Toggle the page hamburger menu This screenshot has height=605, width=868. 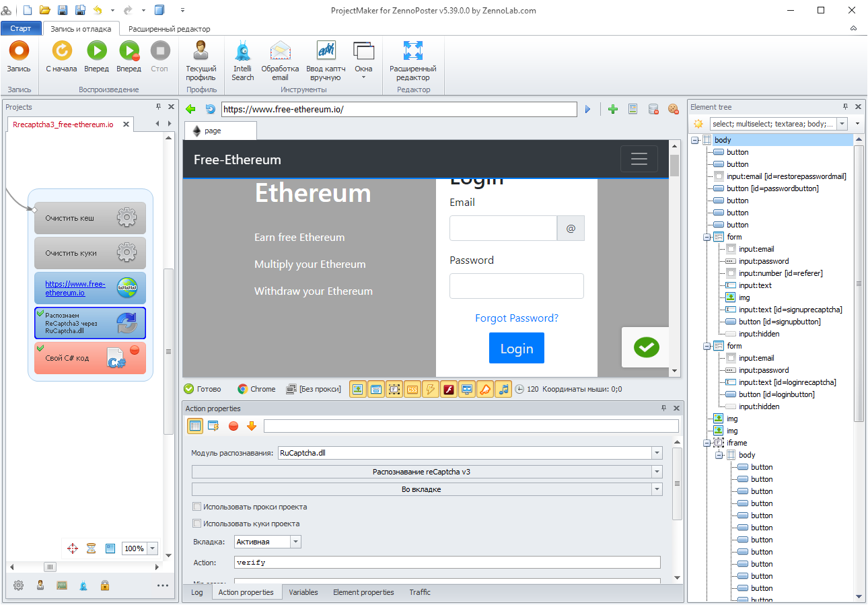[639, 159]
